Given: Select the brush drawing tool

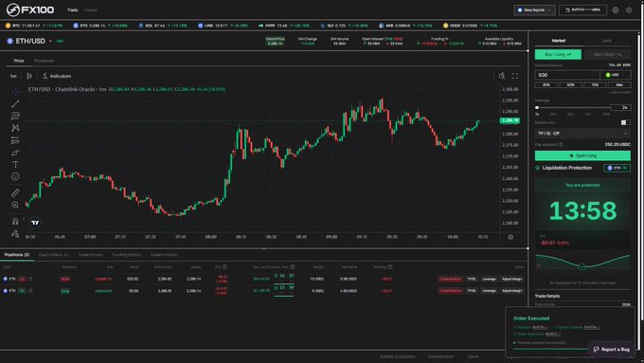Looking at the screenshot, I should click(15, 153).
